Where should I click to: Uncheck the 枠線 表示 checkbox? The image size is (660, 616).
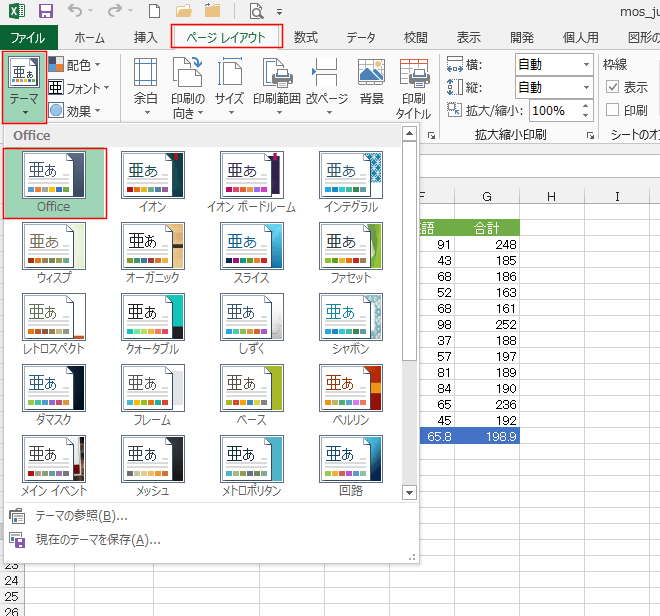[613, 87]
